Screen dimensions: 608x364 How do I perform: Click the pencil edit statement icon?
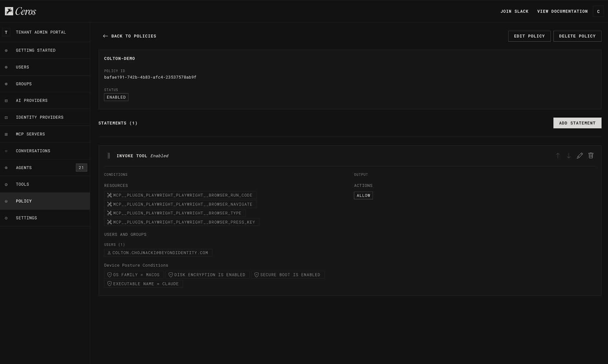tap(580, 156)
